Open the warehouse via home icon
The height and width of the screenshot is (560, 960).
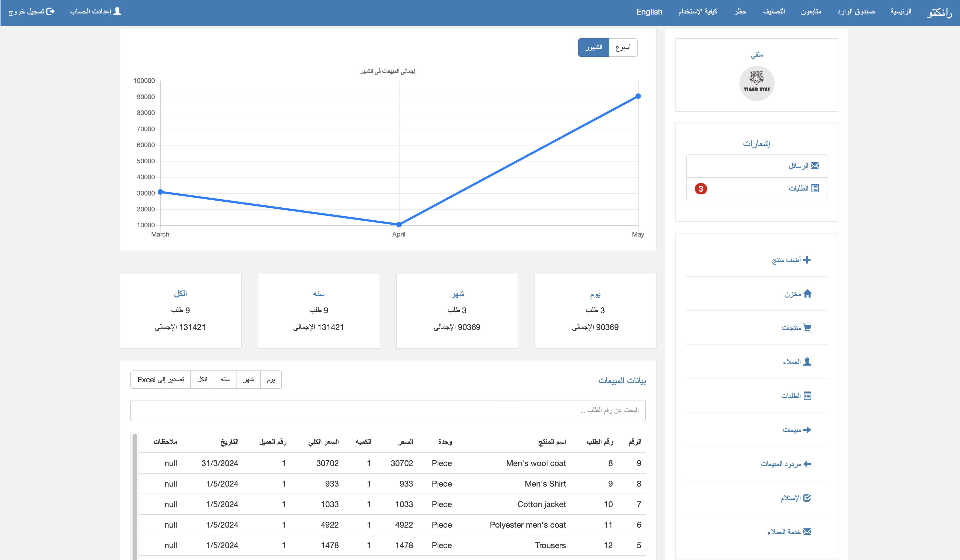(807, 294)
